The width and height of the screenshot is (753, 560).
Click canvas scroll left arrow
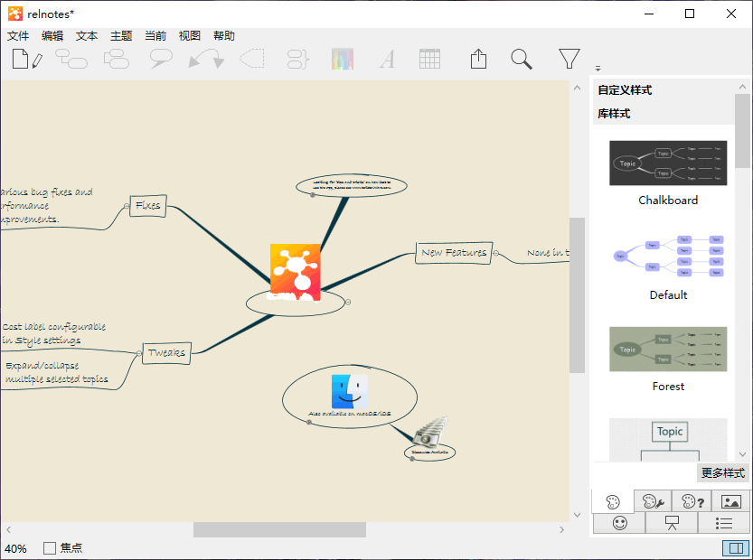[9, 530]
